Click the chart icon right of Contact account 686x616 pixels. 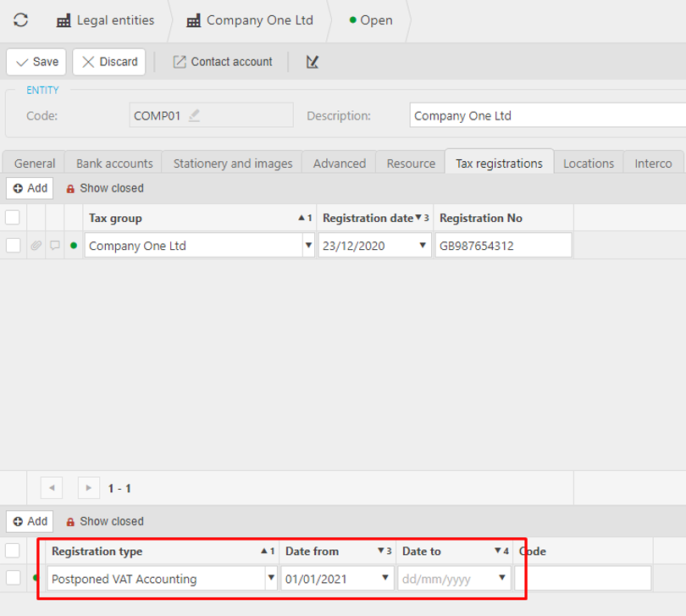tap(313, 62)
